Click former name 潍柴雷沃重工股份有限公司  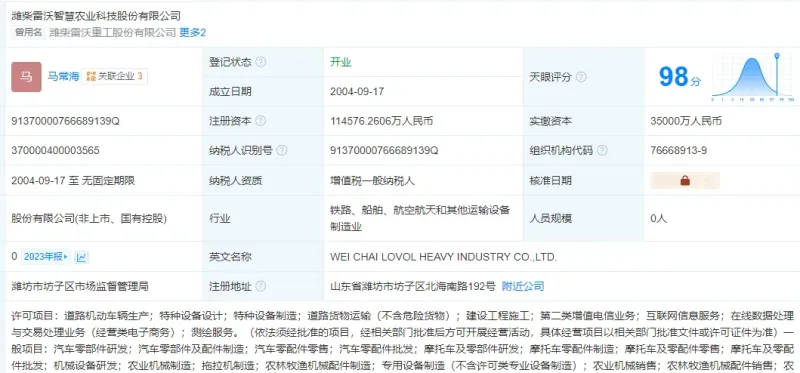(x=112, y=33)
